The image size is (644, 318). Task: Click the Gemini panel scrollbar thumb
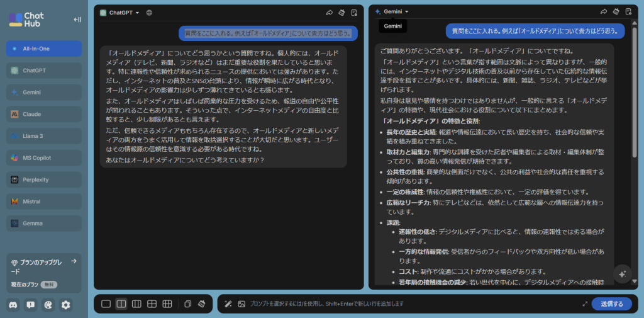(x=635, y=93)
